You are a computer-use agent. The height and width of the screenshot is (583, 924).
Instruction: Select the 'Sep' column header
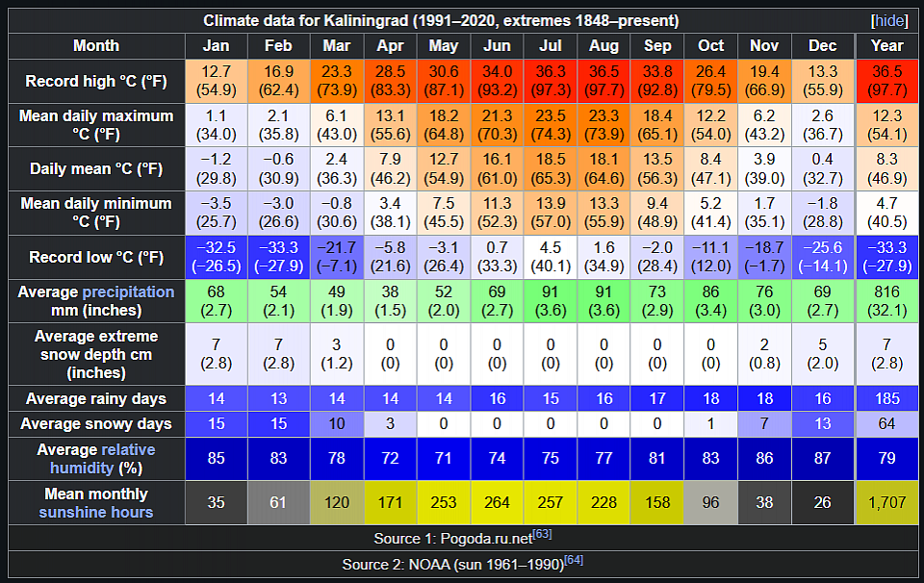(657, 46)
